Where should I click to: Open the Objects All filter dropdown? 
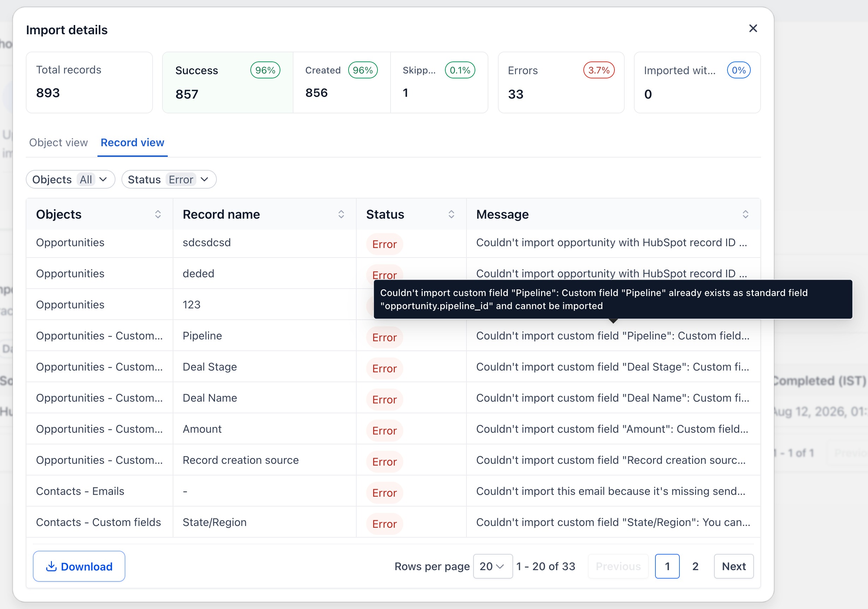pyautogui.click(x=70, y=179)
